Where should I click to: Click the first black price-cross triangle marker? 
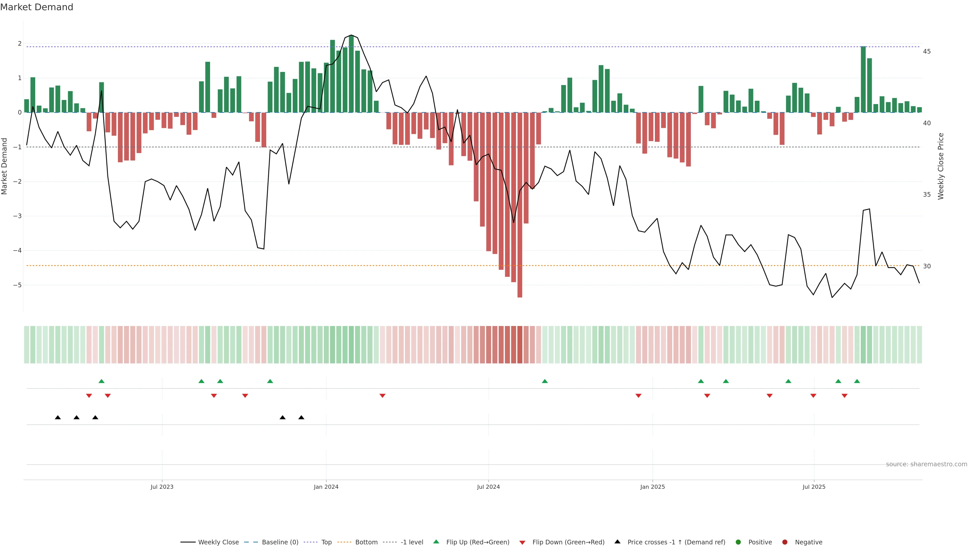[58, 418]
